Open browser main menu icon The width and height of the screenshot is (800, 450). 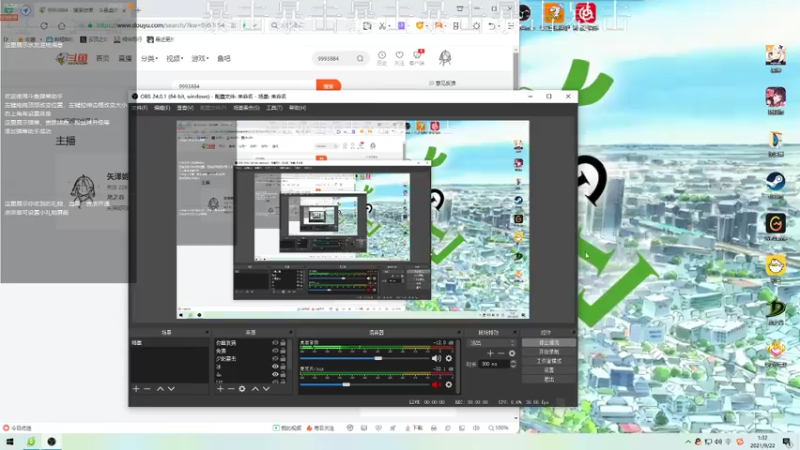pyautogui.click(x=510, y=26)
